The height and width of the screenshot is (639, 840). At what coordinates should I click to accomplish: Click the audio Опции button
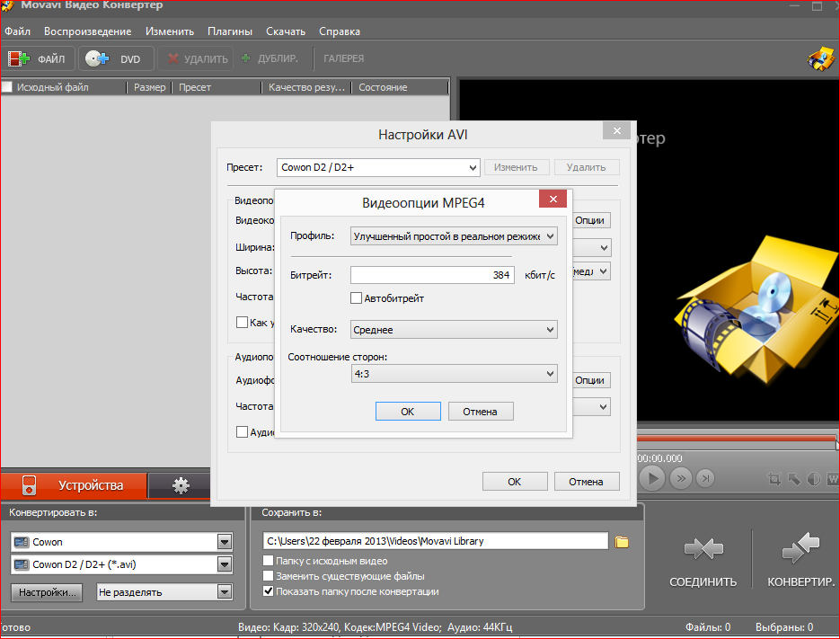(591, 380)
